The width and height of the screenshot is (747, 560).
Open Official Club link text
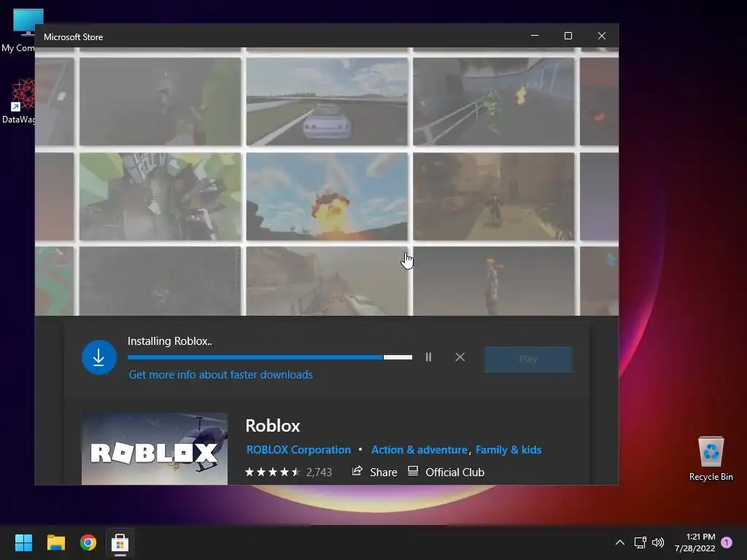454,472
